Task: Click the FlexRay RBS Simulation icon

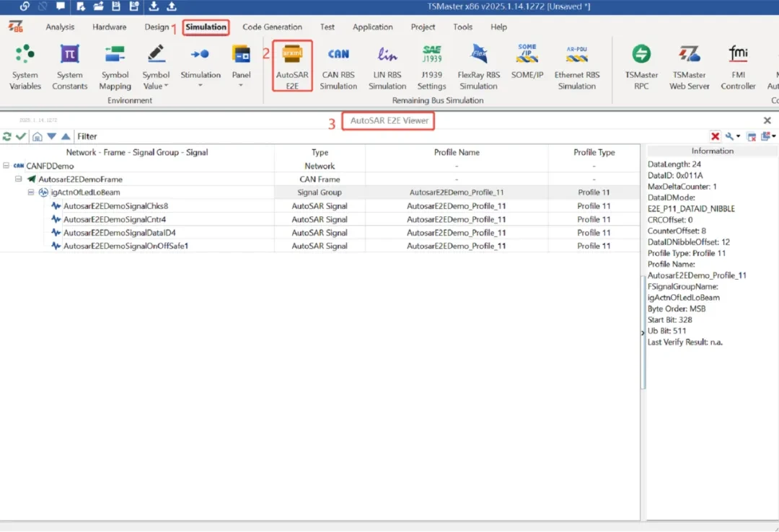Action: click(x=478, y=65)
